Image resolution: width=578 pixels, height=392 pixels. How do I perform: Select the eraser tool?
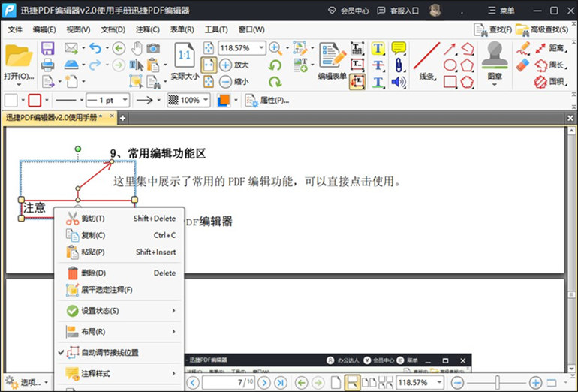coord(522,65)
